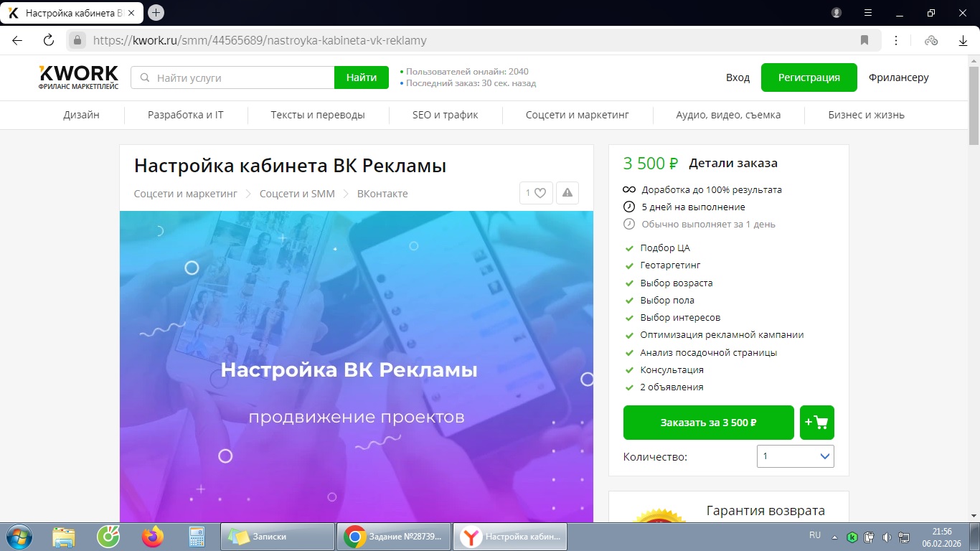Launch Firefox from the taskbar
This screenshot has width=980, height=551.
tap(153, 537)
